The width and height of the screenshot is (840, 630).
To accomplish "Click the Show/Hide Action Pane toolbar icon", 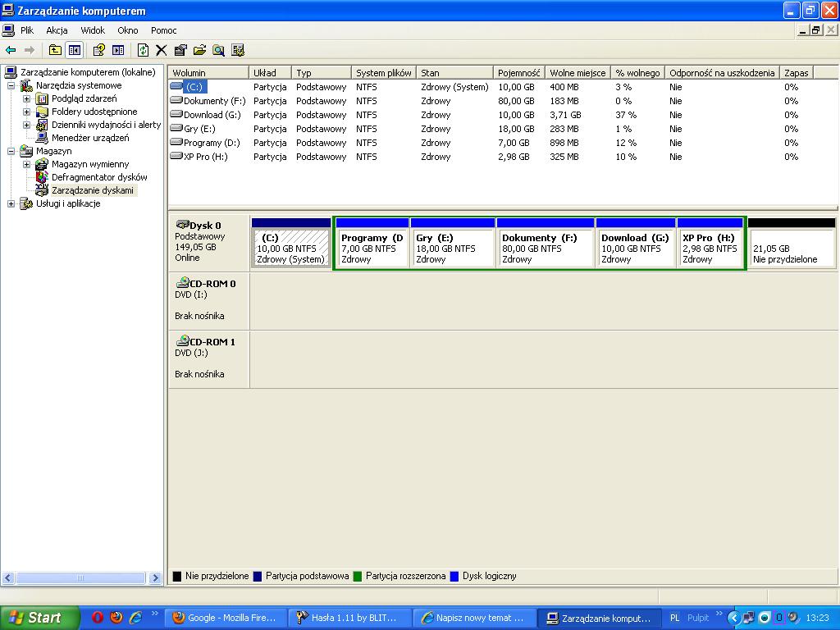I will point(118,50).
